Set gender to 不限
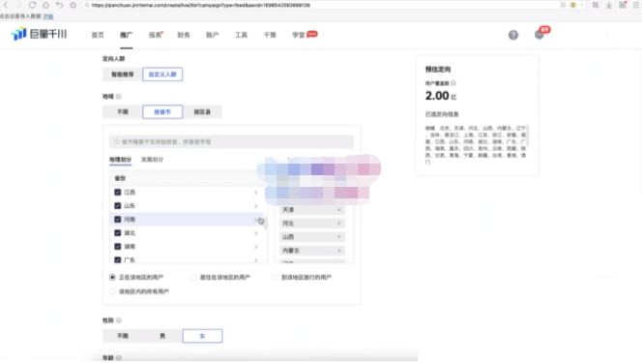The image size is (644, 363). pyautogui.click(x=123, y=337)
